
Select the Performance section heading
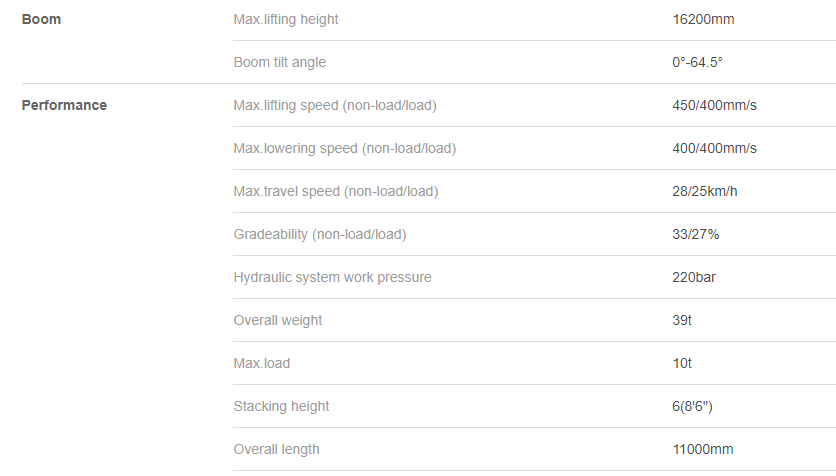(64, 105)
